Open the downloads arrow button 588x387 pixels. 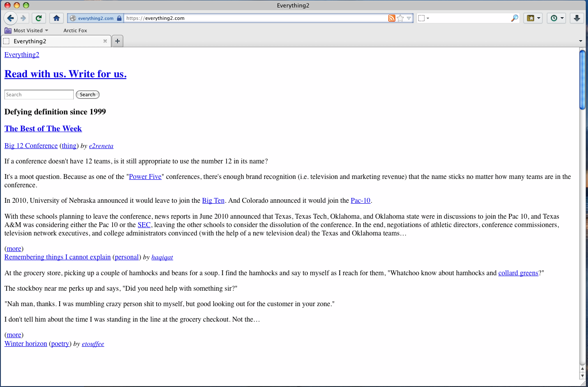(x=577, y=18)
